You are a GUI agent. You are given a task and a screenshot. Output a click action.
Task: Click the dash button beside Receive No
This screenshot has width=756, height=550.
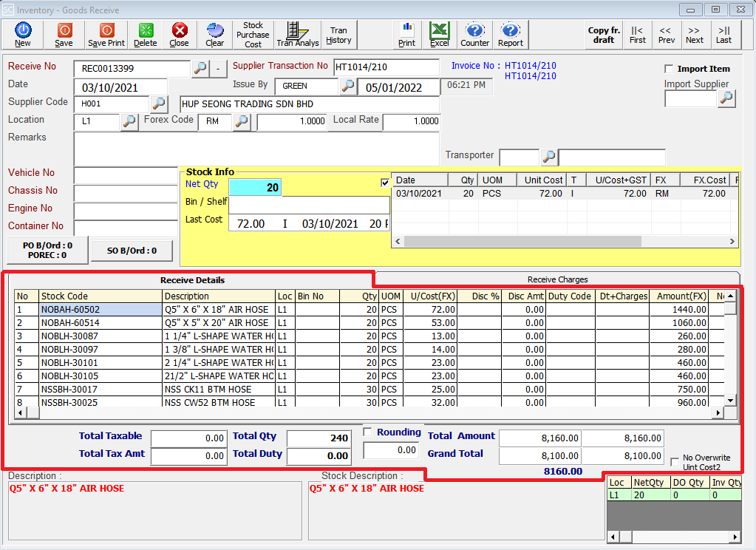pyautogui.click(x=219, y=68)
